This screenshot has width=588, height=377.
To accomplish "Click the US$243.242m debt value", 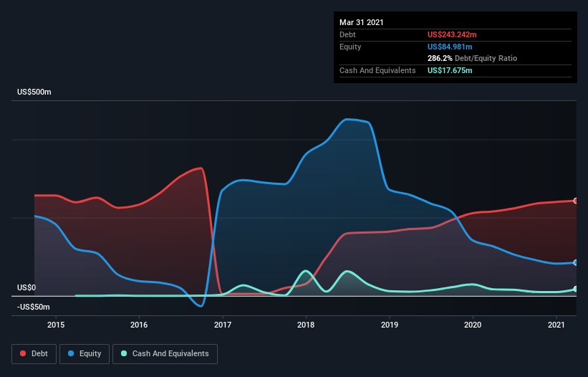I will coord(452,35).
